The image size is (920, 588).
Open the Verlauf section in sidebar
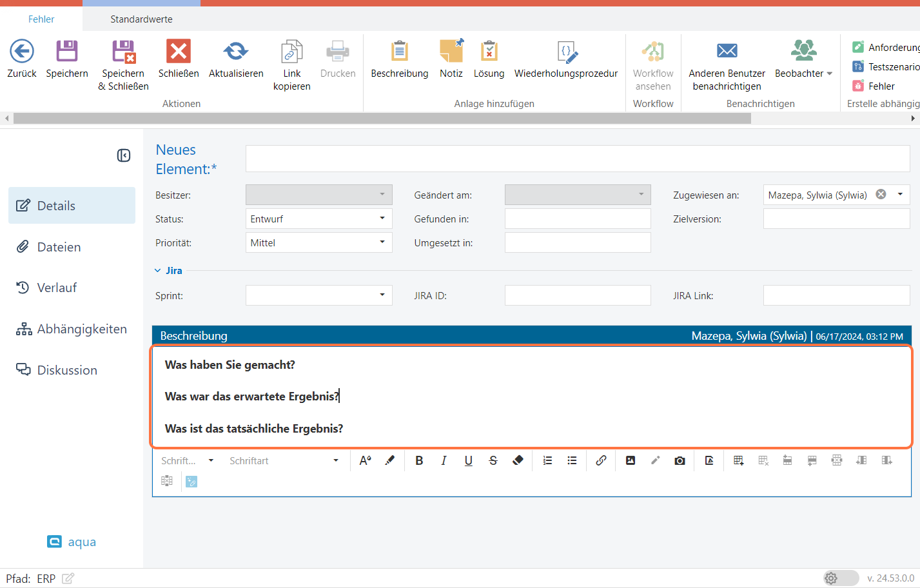point(57,288)
